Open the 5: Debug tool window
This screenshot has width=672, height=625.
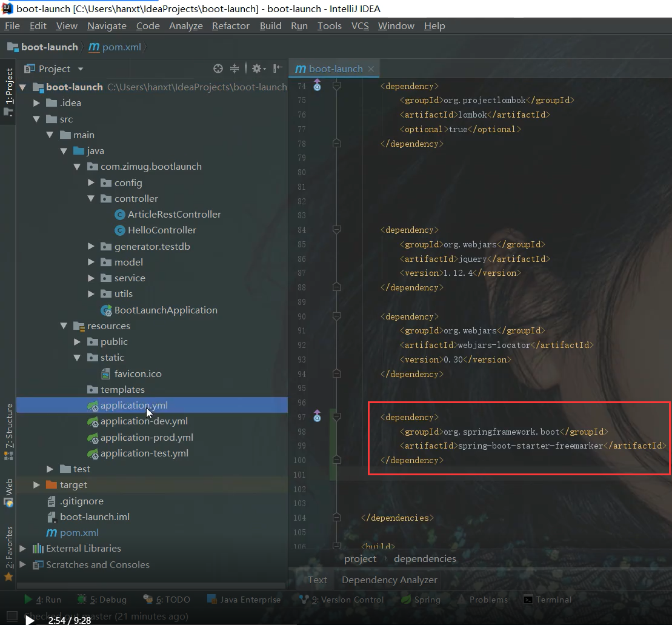pos(102,600)
